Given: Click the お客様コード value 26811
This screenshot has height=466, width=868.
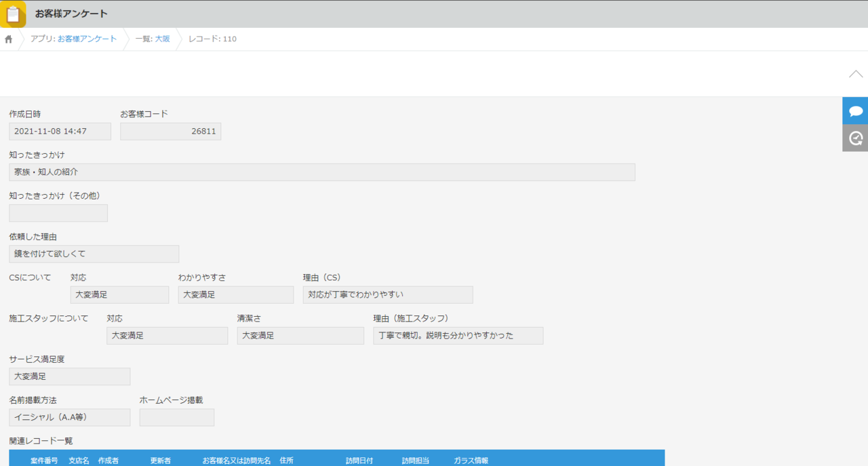Looking at the screenshot, I should pos(171,132).
